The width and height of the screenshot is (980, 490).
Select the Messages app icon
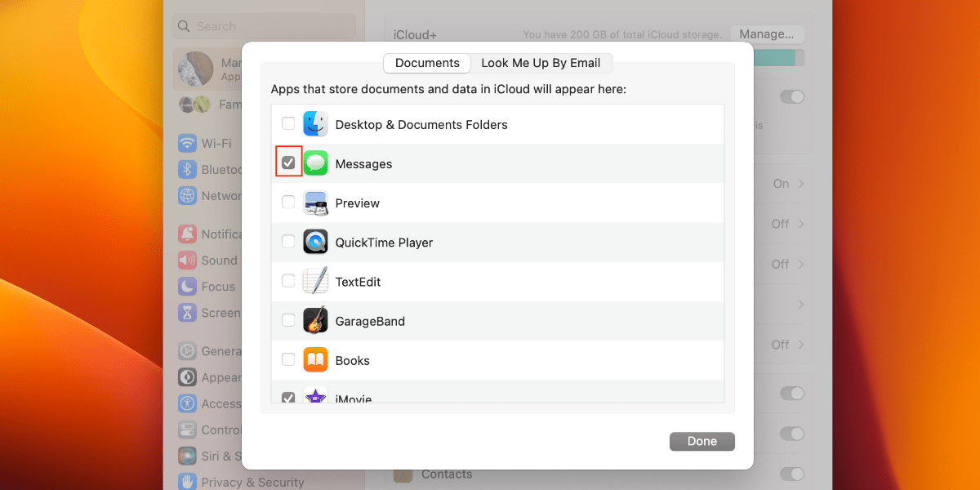(315, 163)
